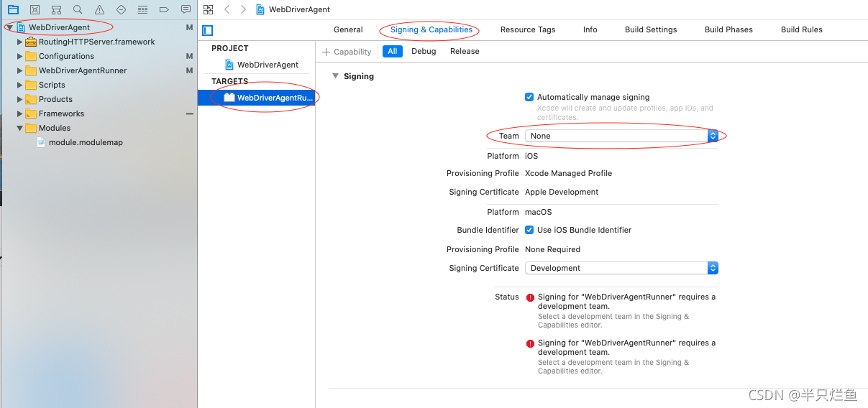Expand the Configurations folder triangle
This screenshot has width=868, height=408.
click(20, 56)
